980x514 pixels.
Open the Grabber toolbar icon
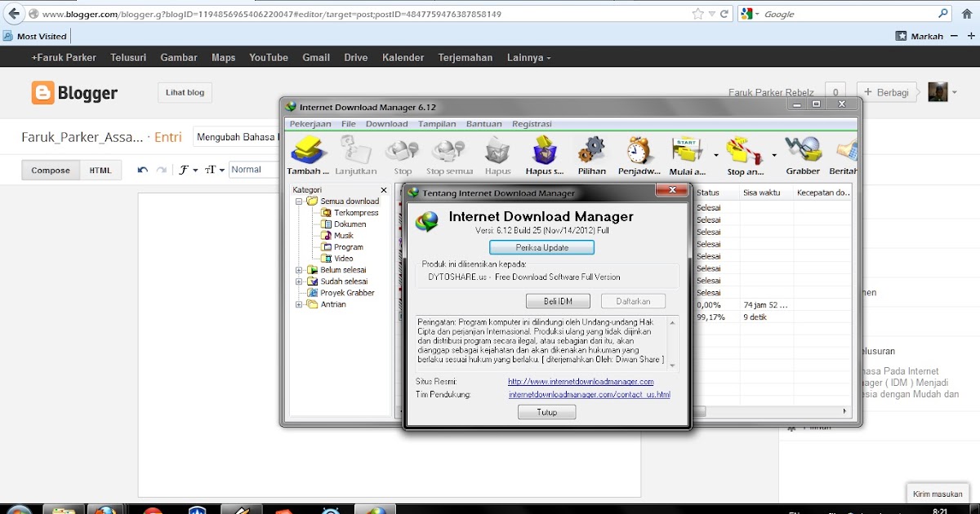(x=803, y=150)
